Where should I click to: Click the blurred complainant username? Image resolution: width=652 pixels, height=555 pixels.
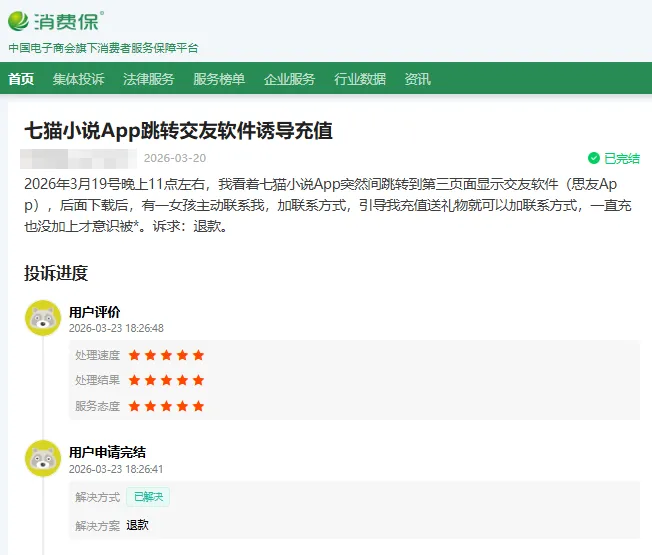(78, 158)
